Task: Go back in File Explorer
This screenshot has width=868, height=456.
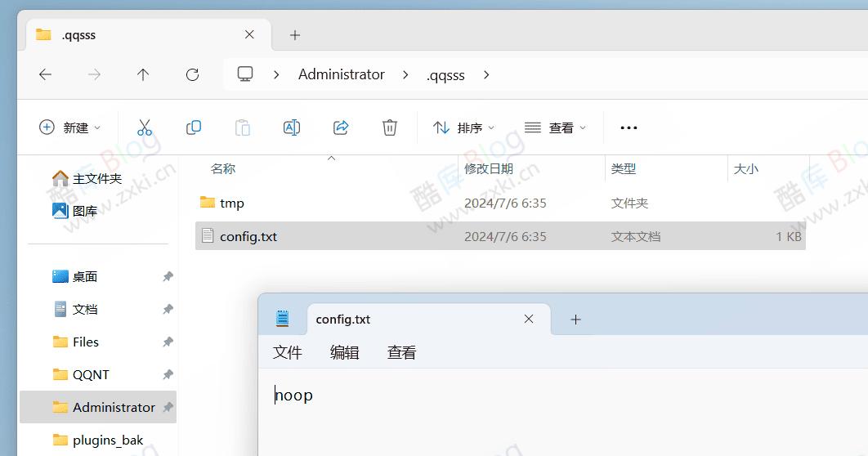Action: point(46,74)
